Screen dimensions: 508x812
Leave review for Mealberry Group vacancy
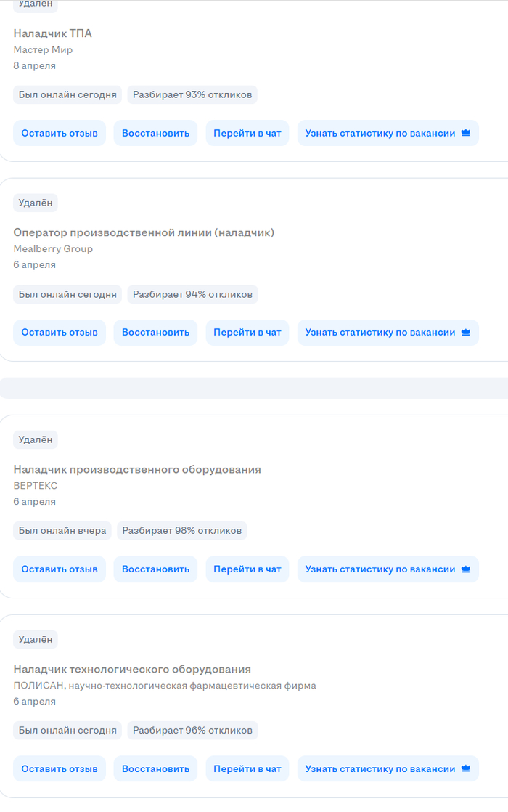coord(60,333)
